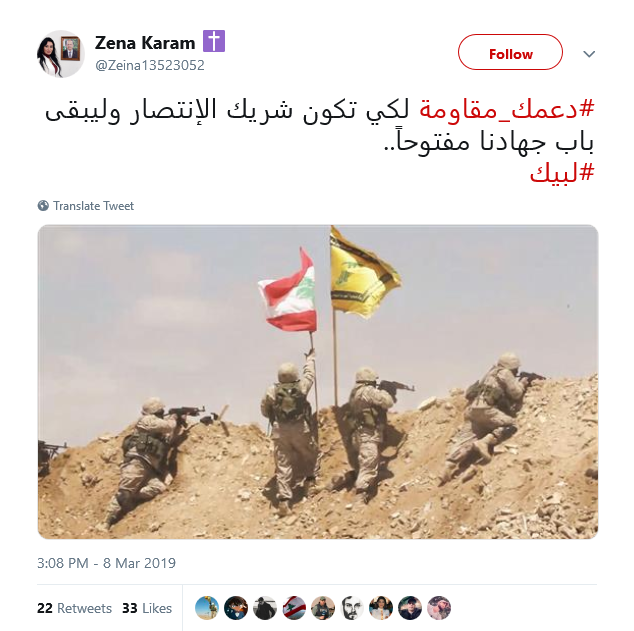Image resolution: width=634 pixels, height=631 pixels.
Task: Click the globe icon beside Translate Tweet
Action: click(x=43, y=206)
